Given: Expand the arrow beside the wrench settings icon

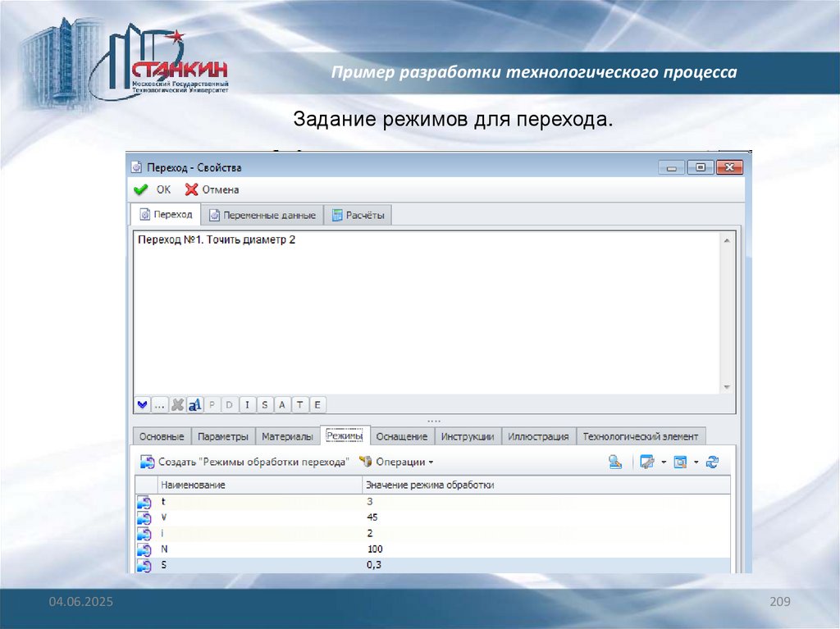Looking at the screenshot, I should click(x=663, y=462).
